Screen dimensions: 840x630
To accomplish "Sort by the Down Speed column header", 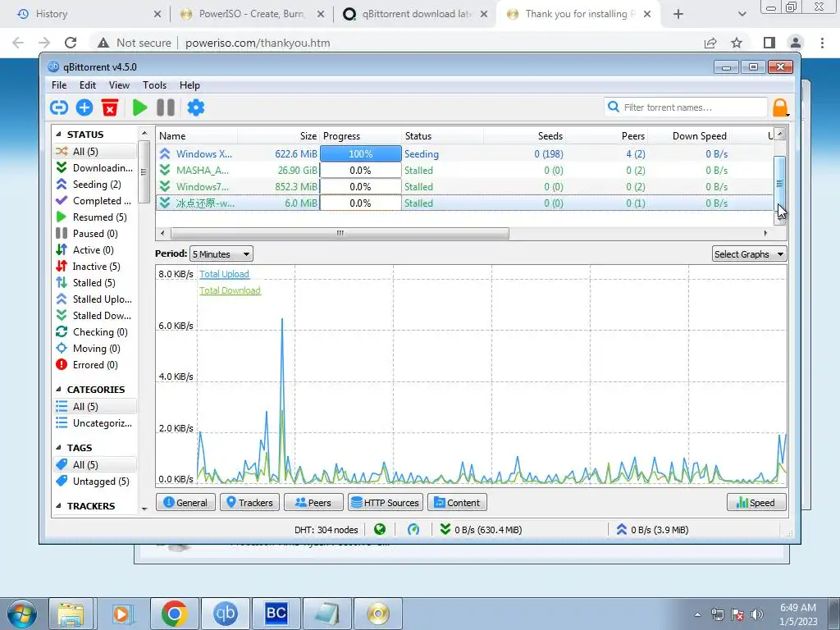I will 689,136.
